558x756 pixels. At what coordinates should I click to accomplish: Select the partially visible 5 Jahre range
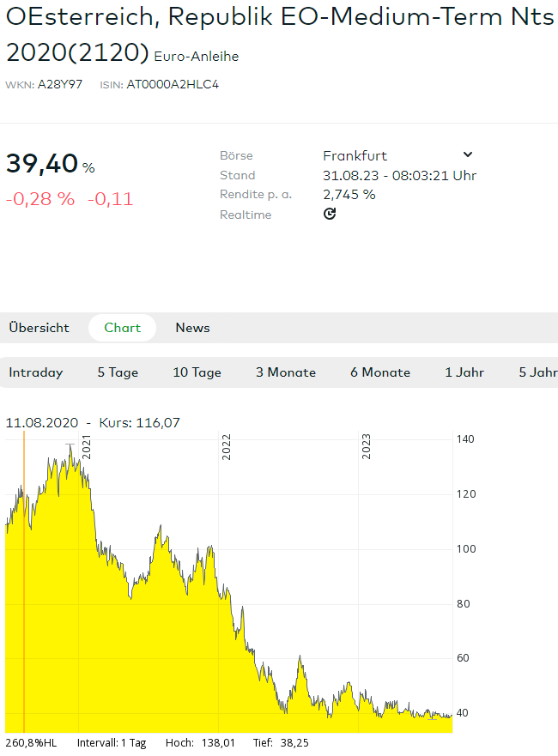(538, 372)
